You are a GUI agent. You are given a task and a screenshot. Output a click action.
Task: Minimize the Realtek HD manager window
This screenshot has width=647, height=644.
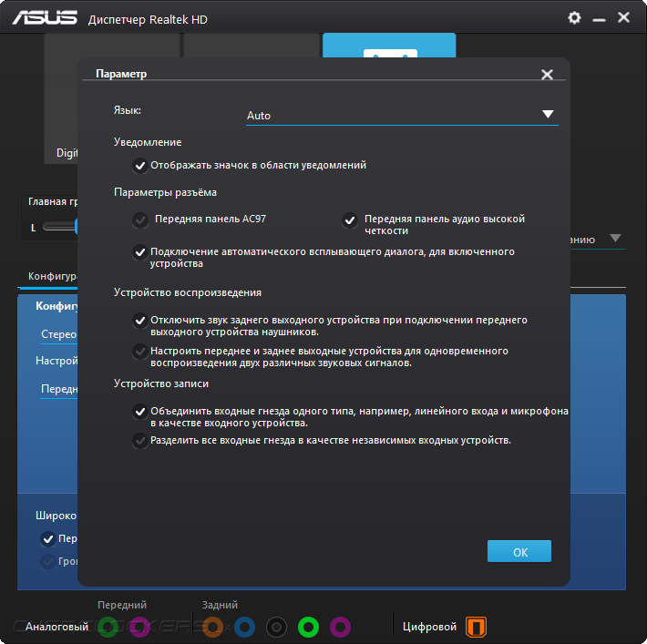pyautogui.click(x=599, y=19)
